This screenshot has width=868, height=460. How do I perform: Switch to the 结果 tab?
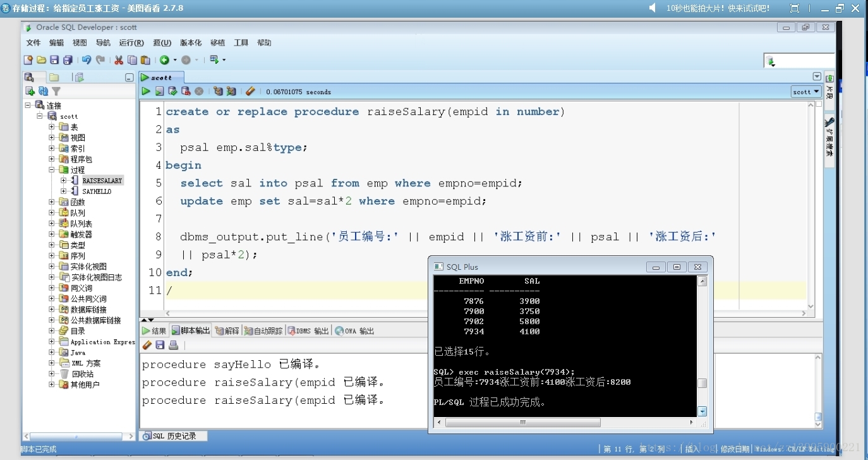pos(154,330)
